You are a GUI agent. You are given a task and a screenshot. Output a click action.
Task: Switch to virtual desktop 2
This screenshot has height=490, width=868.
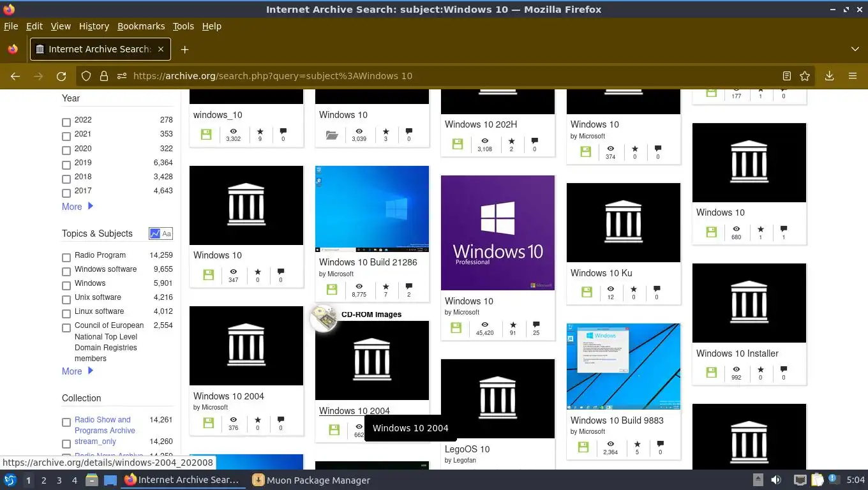tap(43, 480)
